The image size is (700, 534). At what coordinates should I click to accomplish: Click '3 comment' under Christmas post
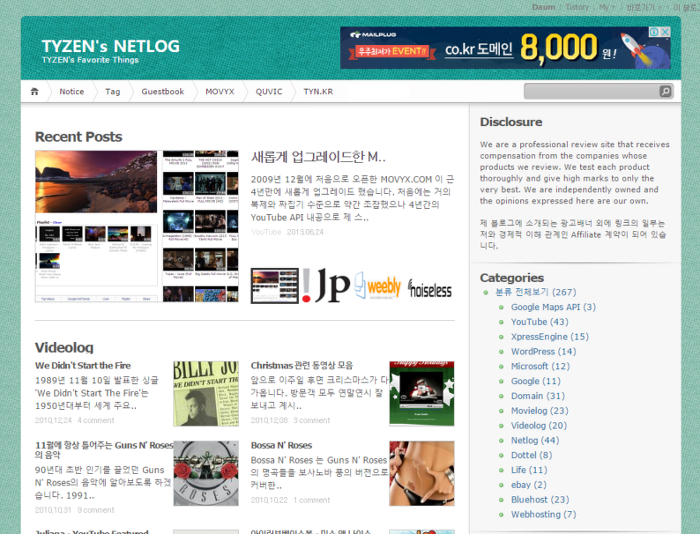pos(312,420)
